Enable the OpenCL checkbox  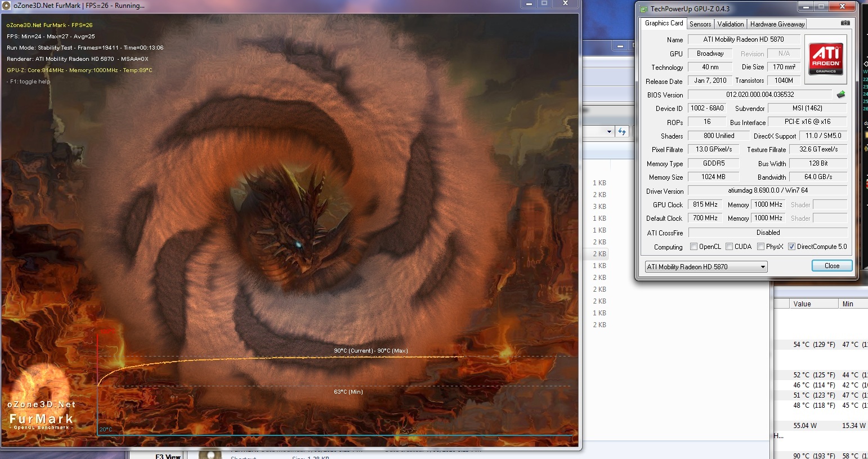click(693, 247)
